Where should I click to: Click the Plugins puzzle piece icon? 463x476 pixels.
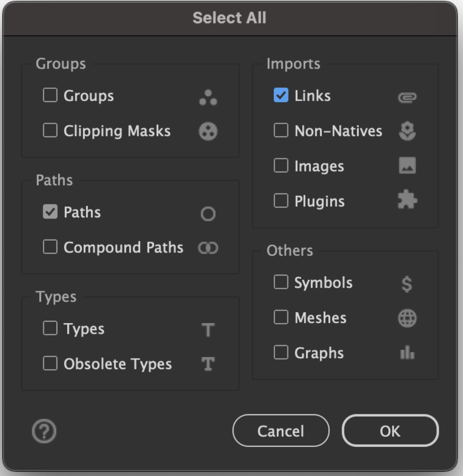[407, 200]
